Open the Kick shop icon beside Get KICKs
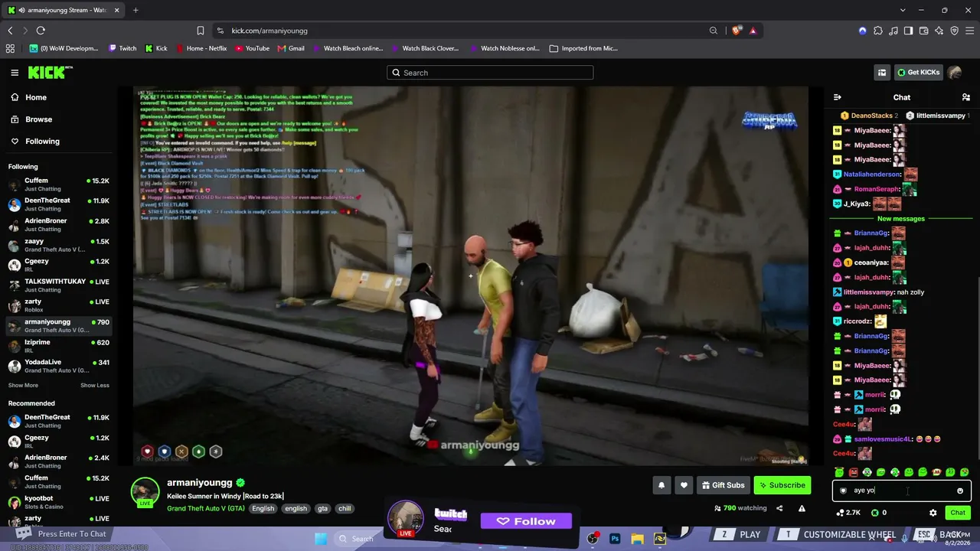 point(882,73)
